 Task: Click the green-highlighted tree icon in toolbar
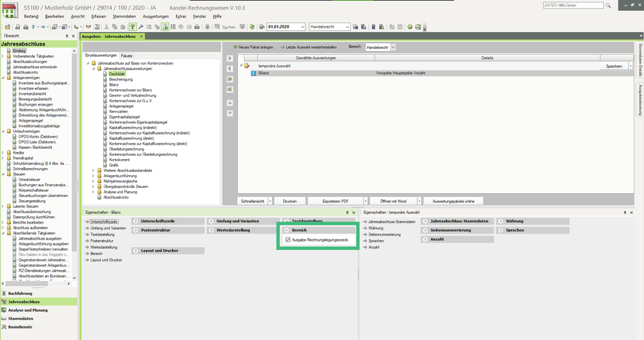click(x=133, y=26)
